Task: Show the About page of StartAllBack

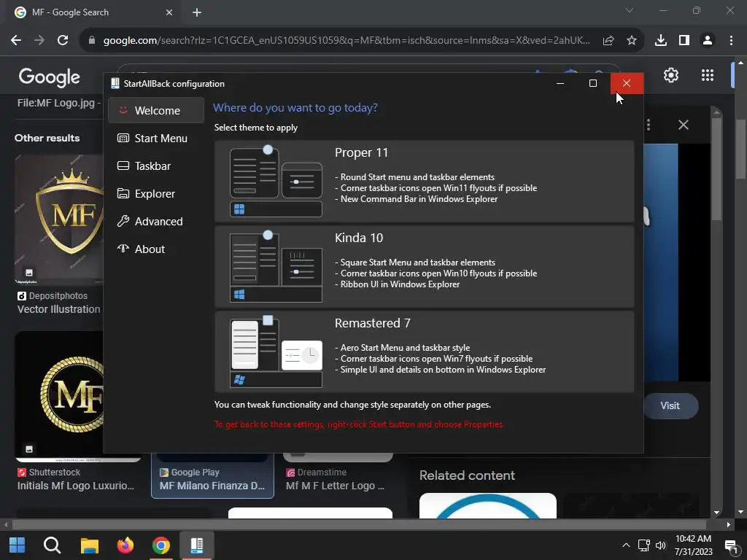Action: pyautogui.click(x=156, y=249)
